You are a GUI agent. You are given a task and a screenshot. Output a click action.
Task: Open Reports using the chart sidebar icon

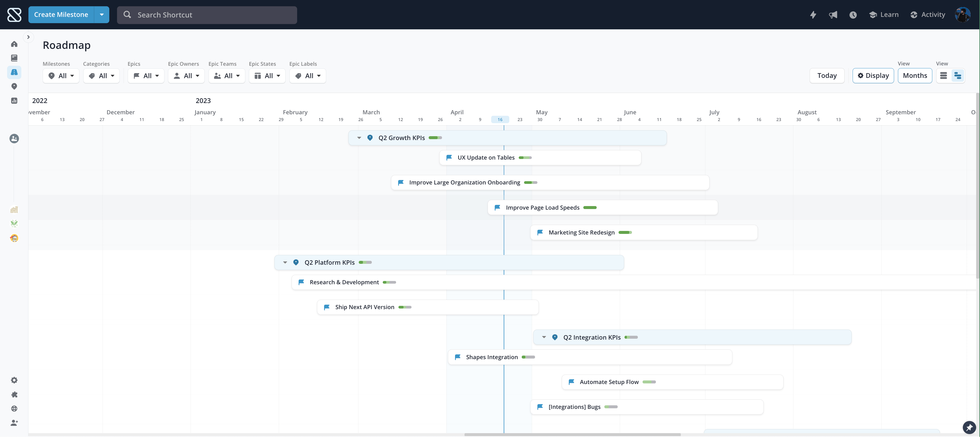coord(14,100)
